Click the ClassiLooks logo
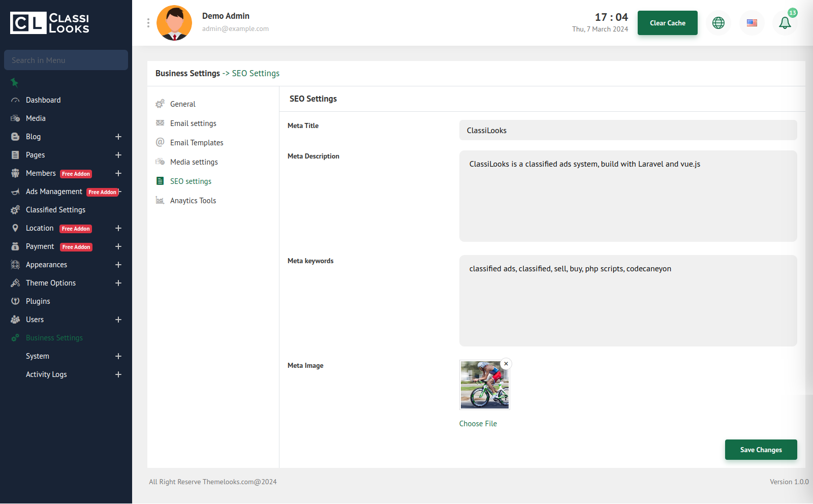 click(x=50, y=23)
